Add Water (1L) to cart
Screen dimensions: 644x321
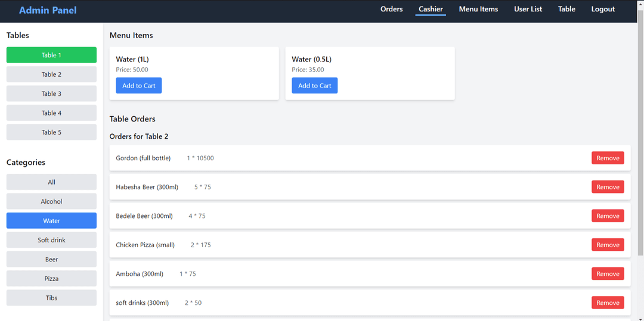pos(139,86)
